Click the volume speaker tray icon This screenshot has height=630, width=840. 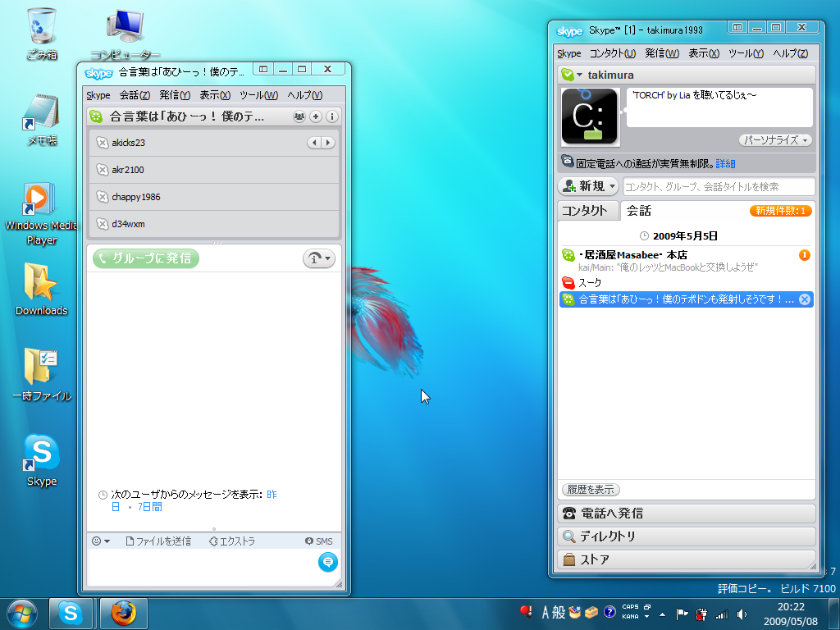[742, 614]
